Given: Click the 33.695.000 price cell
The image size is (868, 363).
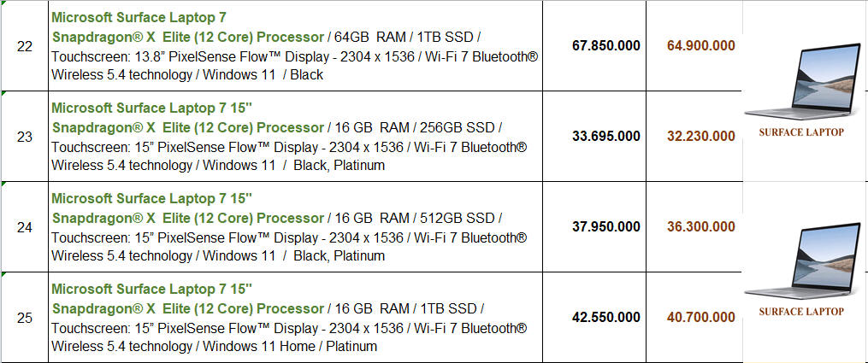Looking at the screenshot, I should click(594, 137).
